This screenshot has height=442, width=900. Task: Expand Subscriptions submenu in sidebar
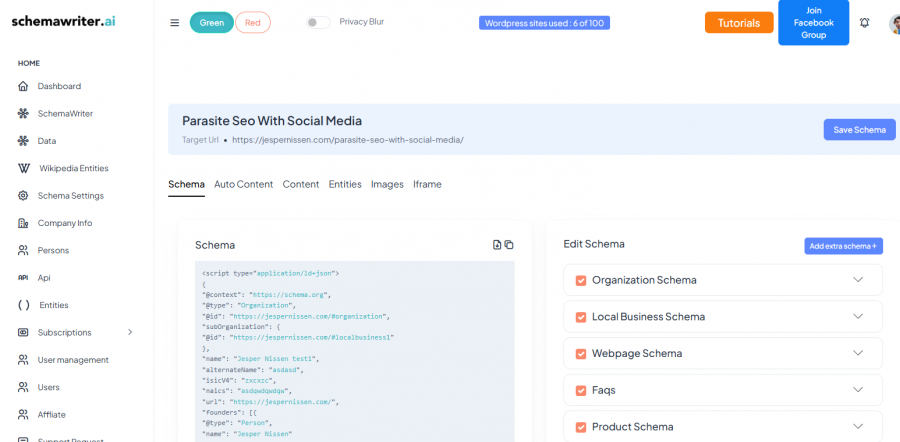[129, 332]
